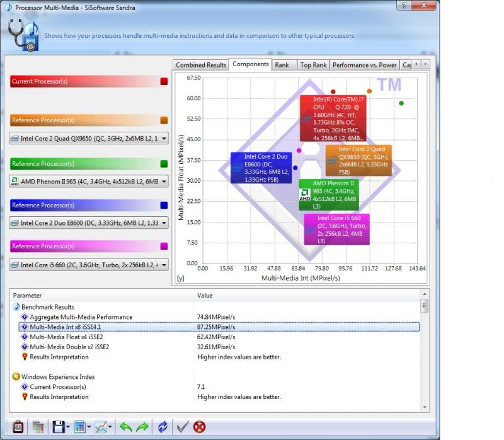Switch to the Combined Results tab
This screenshot has height=440, width=504.
pos(201,65)
